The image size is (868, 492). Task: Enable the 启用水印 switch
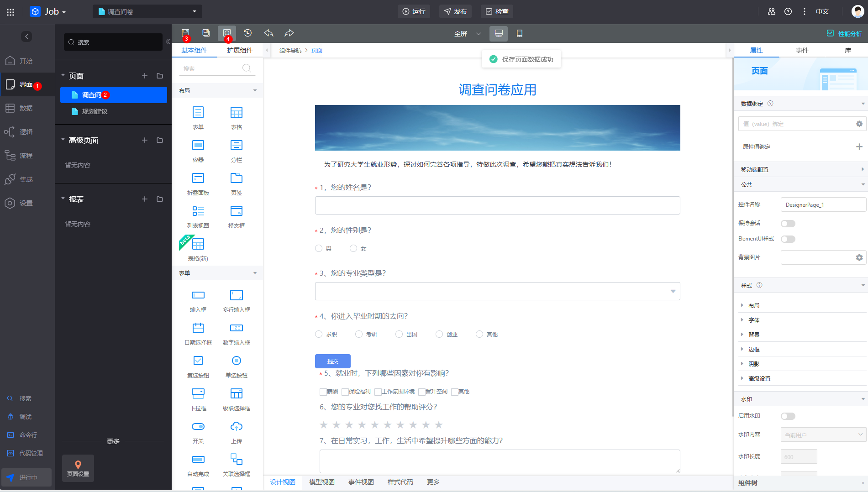pos(788,416)
